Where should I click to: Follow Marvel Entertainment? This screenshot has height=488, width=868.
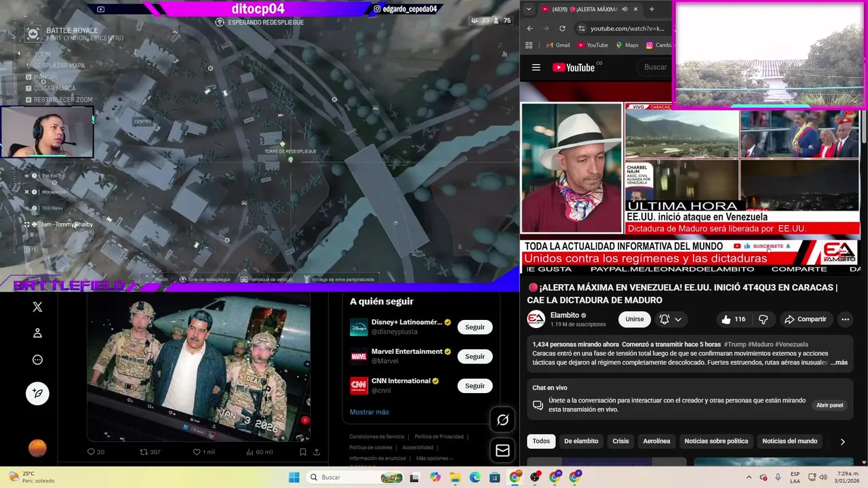click(x=475, y=357)
